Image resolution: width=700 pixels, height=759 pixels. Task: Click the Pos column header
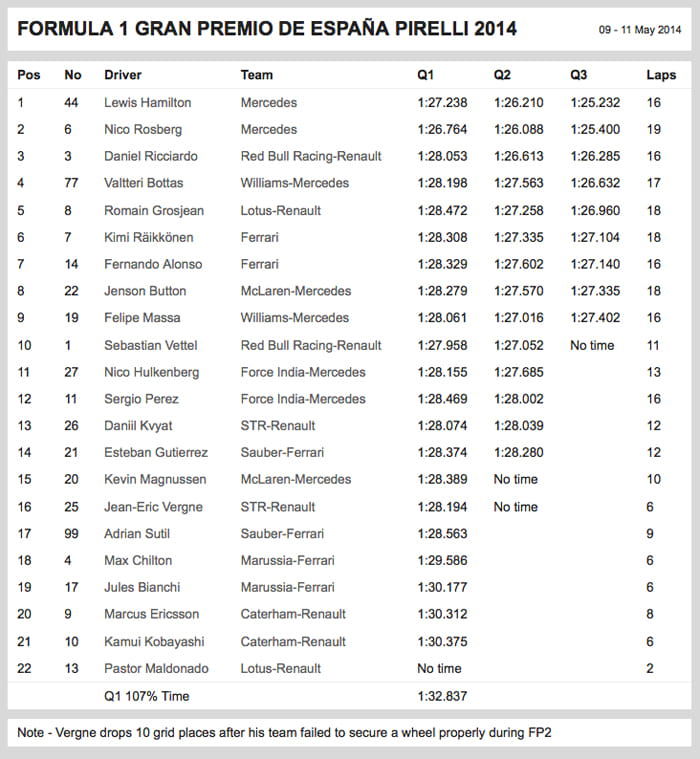click(29, 75)
